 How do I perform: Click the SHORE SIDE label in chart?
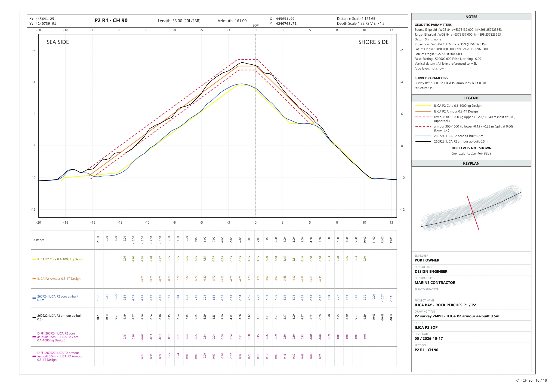373,42
